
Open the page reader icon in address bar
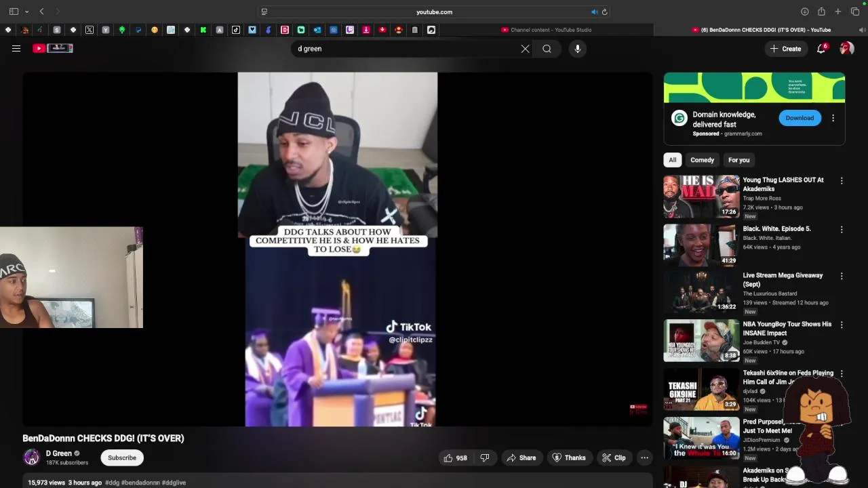[x=264, y=12]
